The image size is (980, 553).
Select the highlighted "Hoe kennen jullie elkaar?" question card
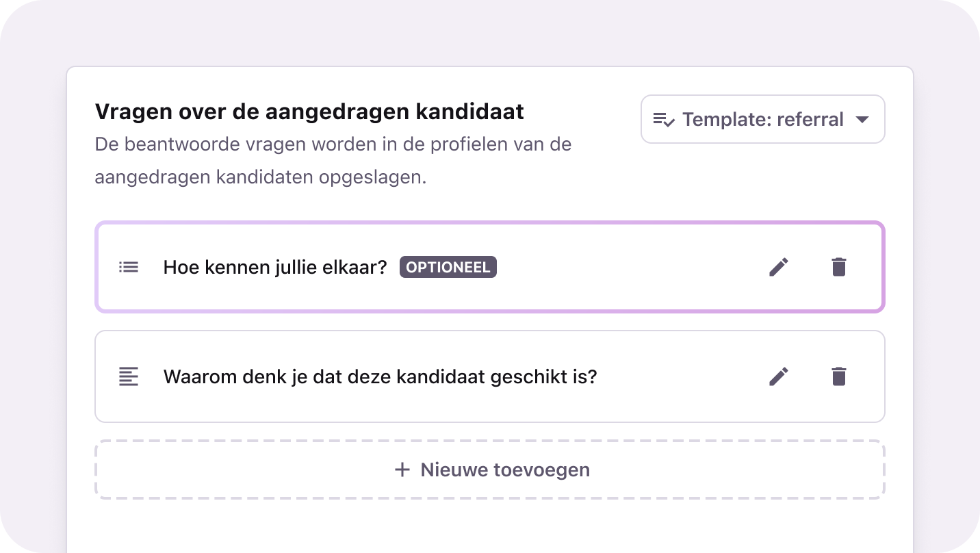490,267
